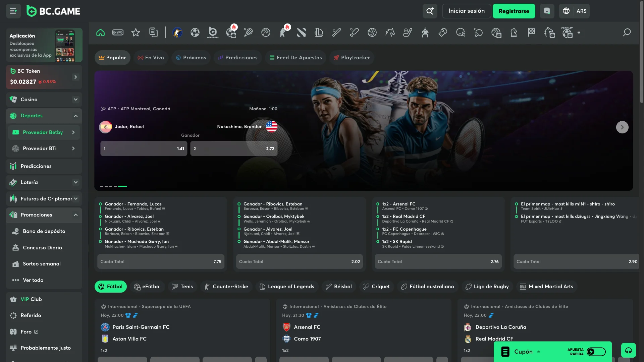This screenshot has width=644, height=362.
Task: Click the Registrarse button
Action: [x=514, y=11]
